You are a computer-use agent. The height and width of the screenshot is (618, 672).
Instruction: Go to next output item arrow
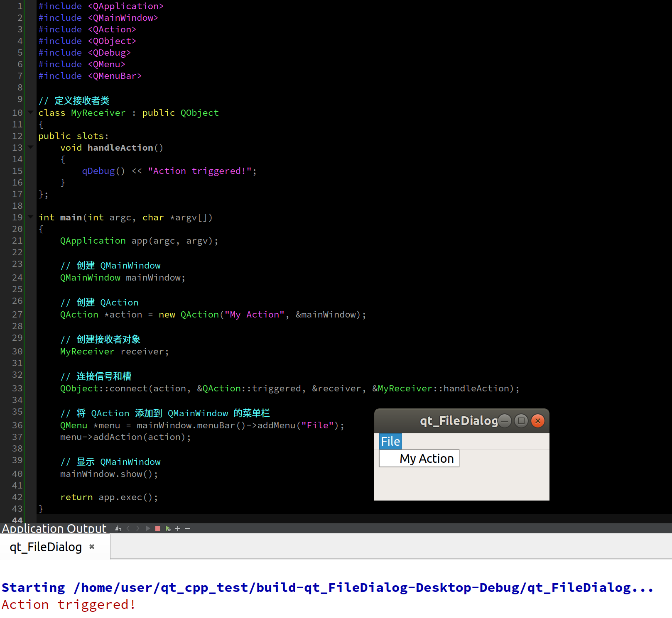pyautogui.click(x=137, y=528)
